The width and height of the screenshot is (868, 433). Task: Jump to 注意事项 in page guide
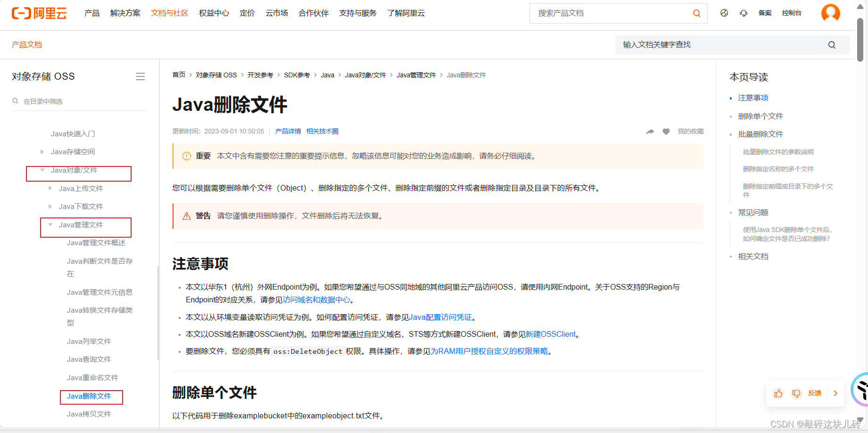[753, 98]
